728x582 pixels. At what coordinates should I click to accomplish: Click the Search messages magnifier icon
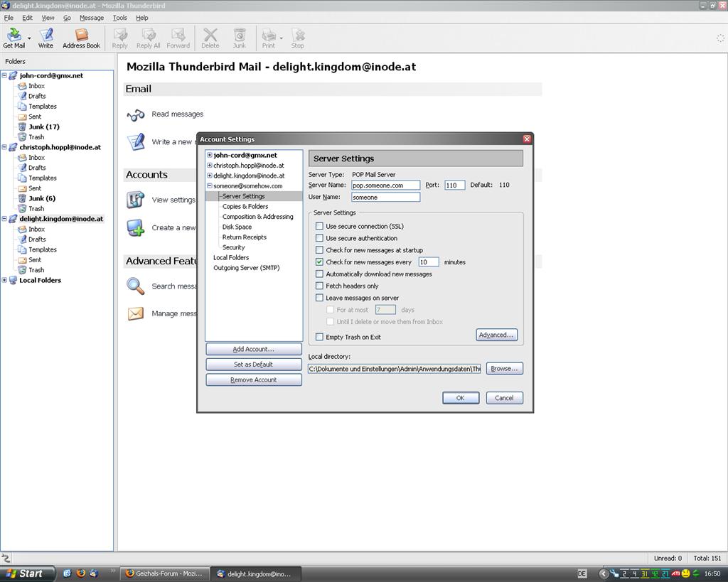click(x=136, y=286)
